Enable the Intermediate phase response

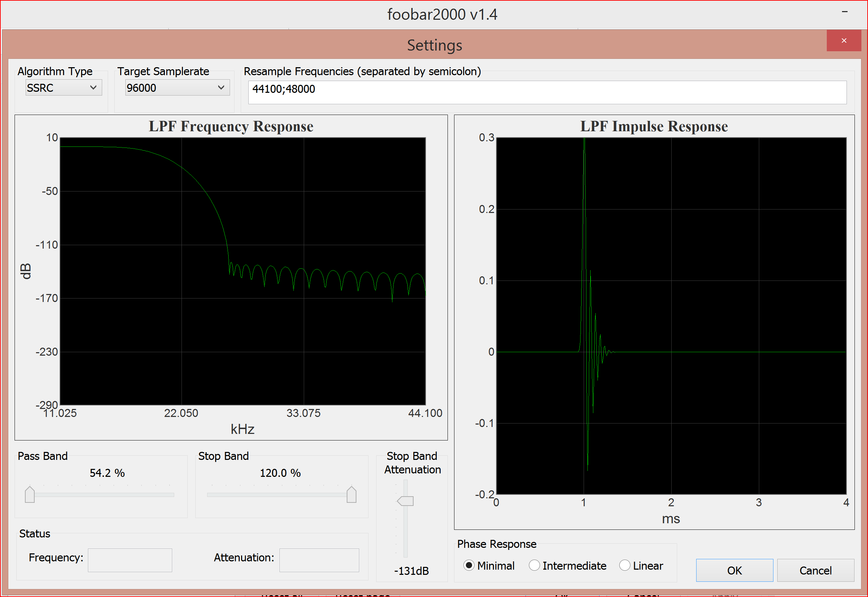(534, 565)
